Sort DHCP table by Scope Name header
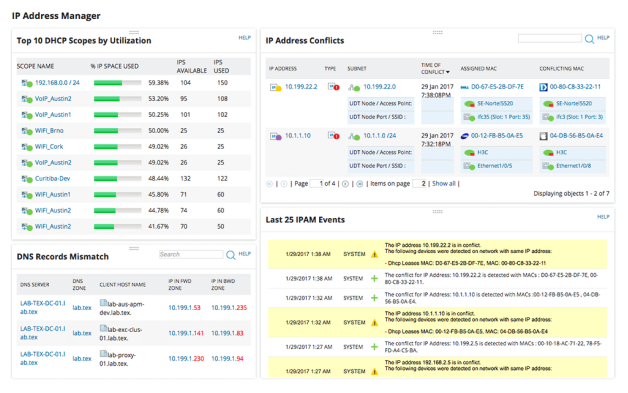Screen dimensions: 628x393 tap(35, 66)
